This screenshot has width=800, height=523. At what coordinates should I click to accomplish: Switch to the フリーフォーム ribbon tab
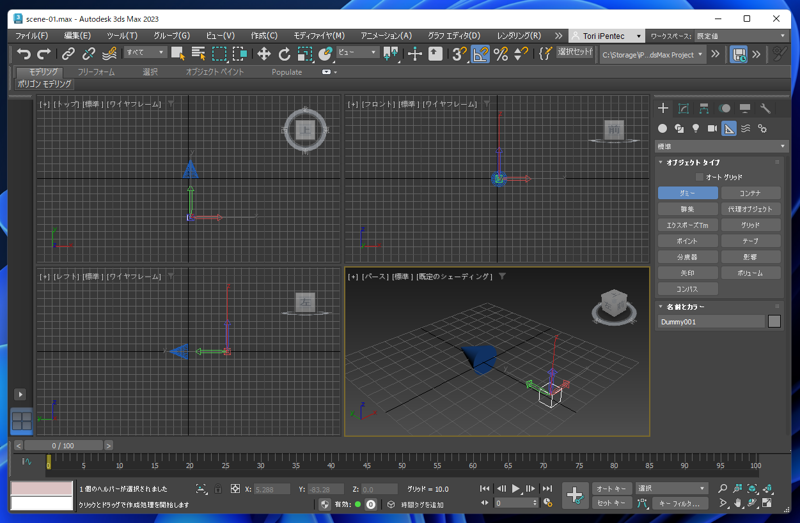[x=96, y=72]
